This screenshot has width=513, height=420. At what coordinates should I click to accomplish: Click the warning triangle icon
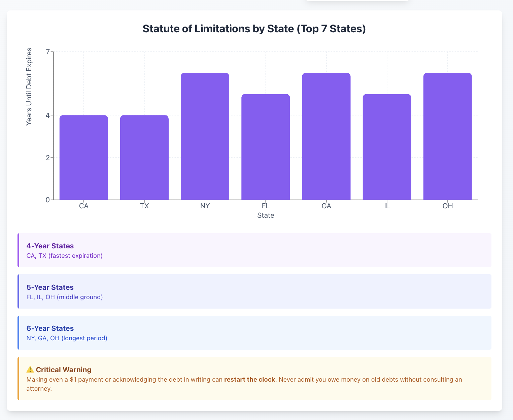click(x=30, y=370)
